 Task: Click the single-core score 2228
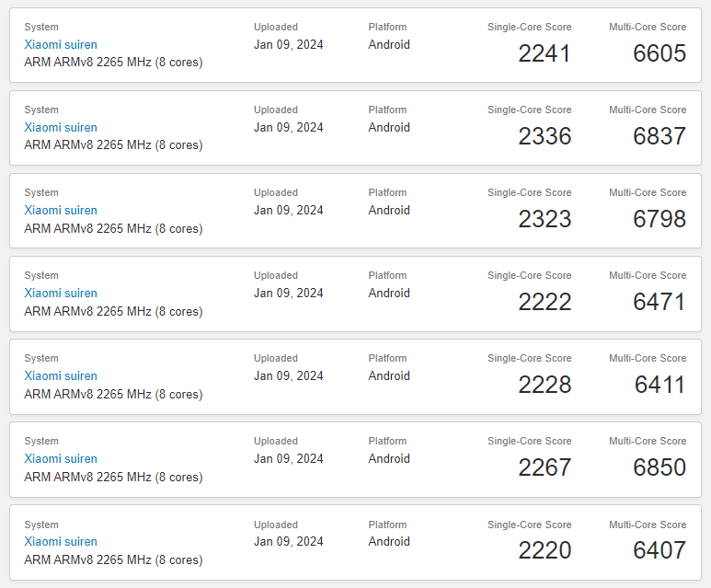click(545, 385)
